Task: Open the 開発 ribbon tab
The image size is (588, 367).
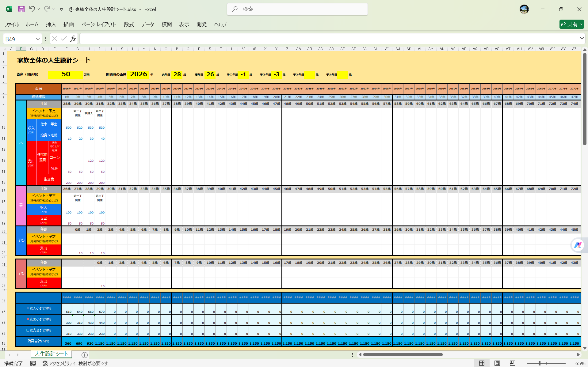Action: 201,24
